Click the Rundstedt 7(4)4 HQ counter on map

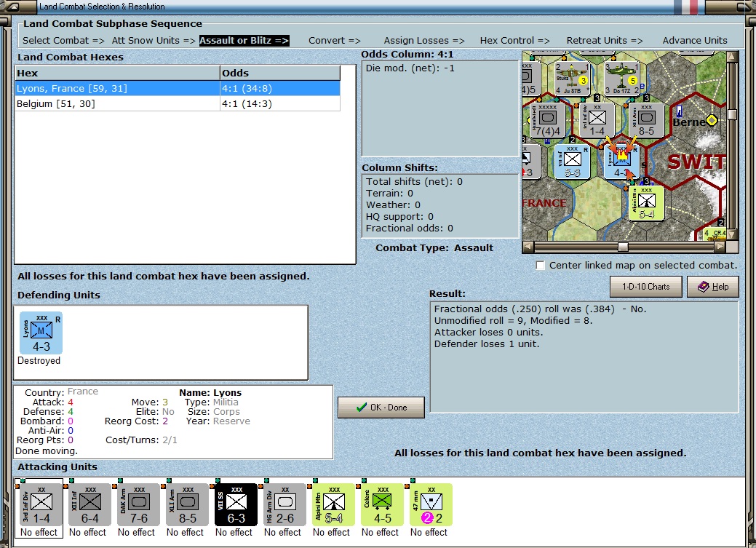click(x=547, y=119)
